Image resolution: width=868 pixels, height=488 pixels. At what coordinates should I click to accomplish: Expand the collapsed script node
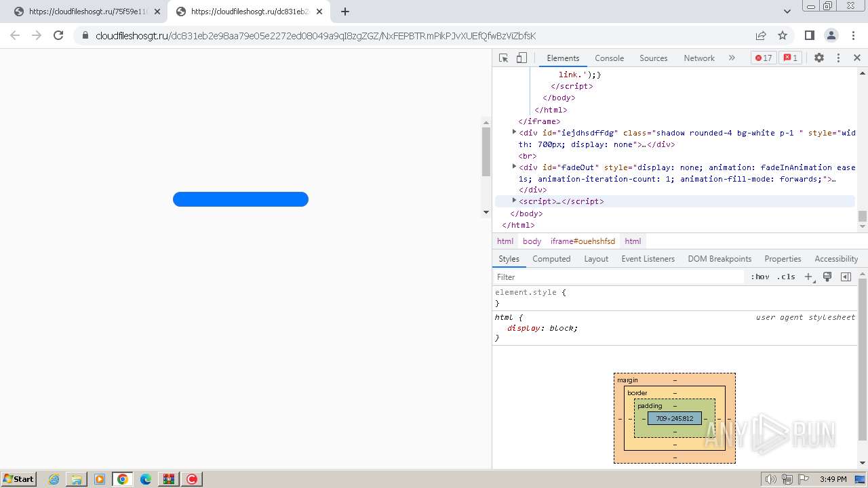[x=514, y=201]
